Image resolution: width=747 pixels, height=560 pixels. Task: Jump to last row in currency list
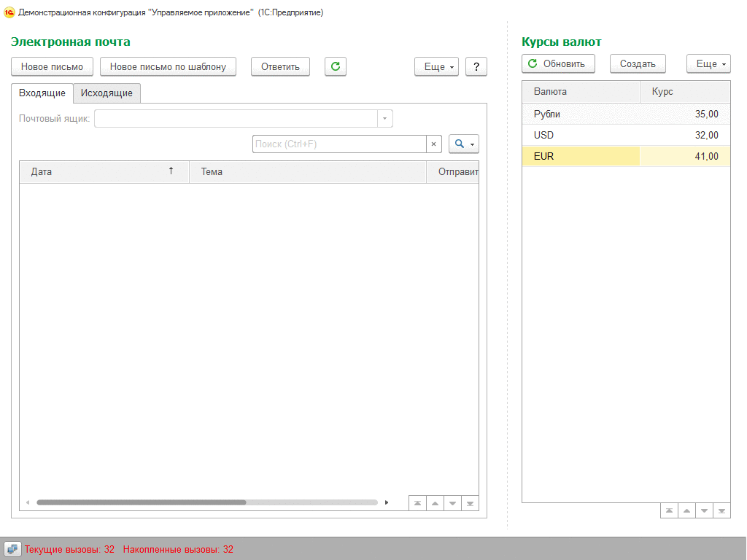pos(721,510)
